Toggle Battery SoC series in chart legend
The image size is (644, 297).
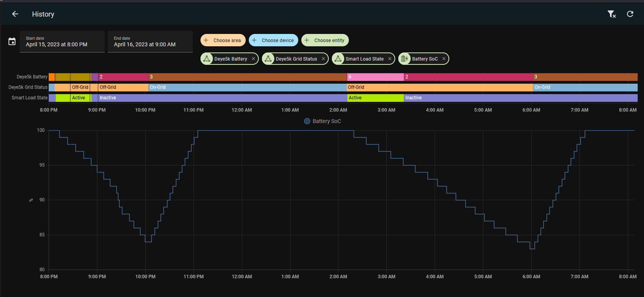tap(322, 121)
